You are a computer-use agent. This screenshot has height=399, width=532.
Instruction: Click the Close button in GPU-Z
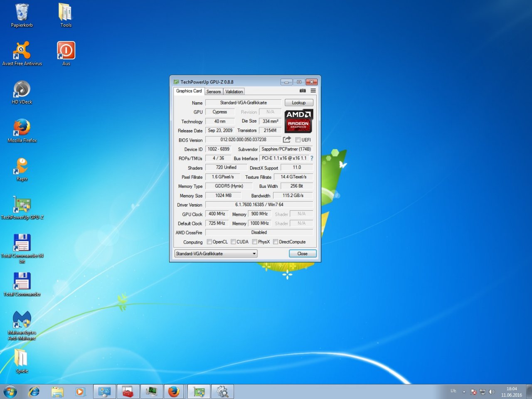[x=303, y=254]
